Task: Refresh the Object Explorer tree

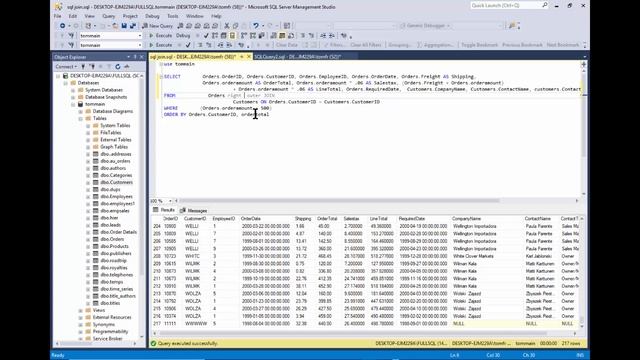Action: pyautogui.click(x=118, y=67)
